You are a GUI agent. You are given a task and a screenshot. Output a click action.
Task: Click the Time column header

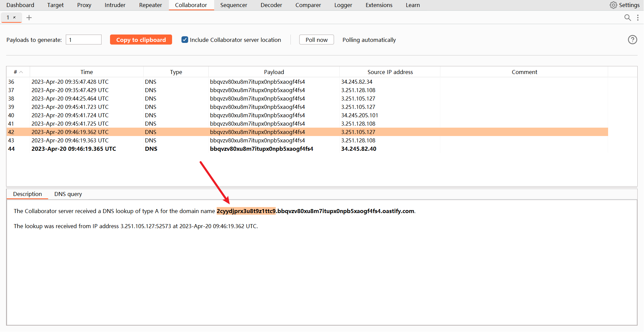[x=87, y=72]
